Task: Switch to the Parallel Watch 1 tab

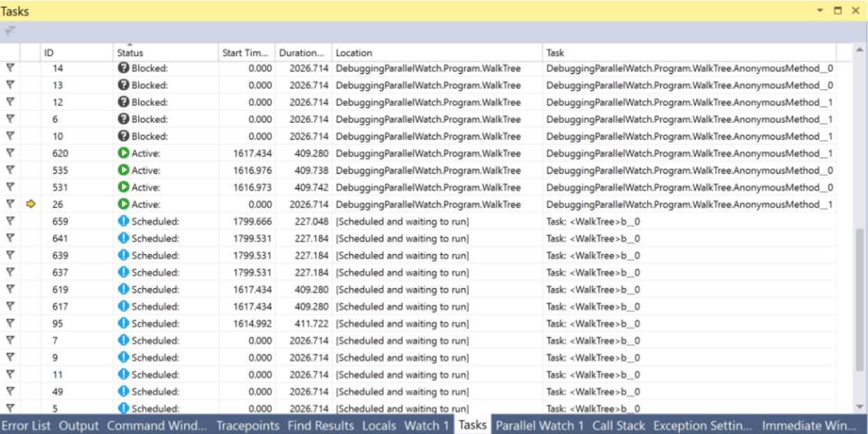Action: 540,424
